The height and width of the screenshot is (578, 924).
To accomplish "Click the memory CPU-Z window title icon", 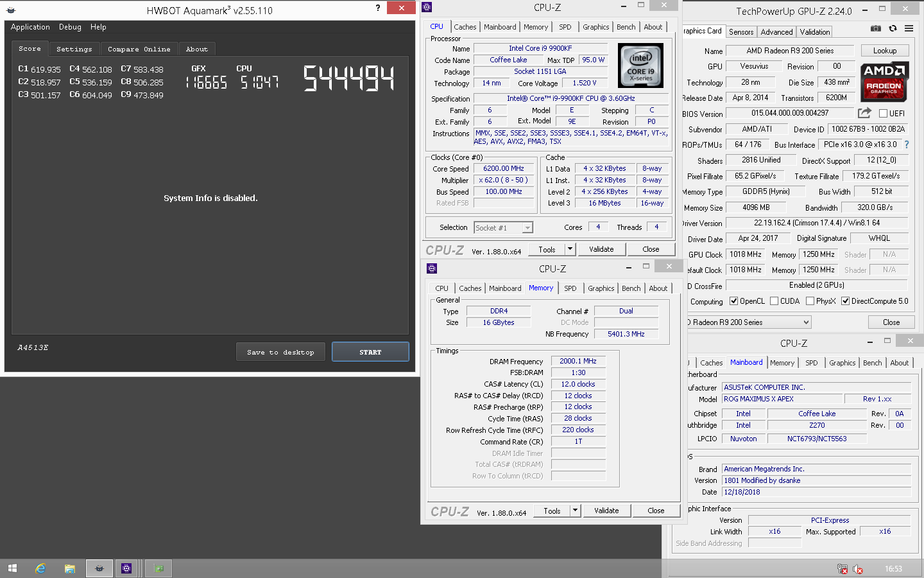I will tap(432, 268).
